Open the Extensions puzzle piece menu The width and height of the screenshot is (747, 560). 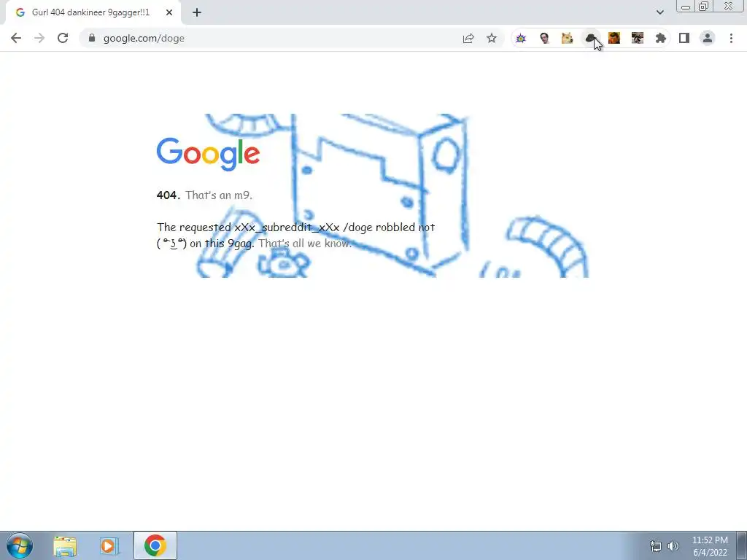pos(661,38)
